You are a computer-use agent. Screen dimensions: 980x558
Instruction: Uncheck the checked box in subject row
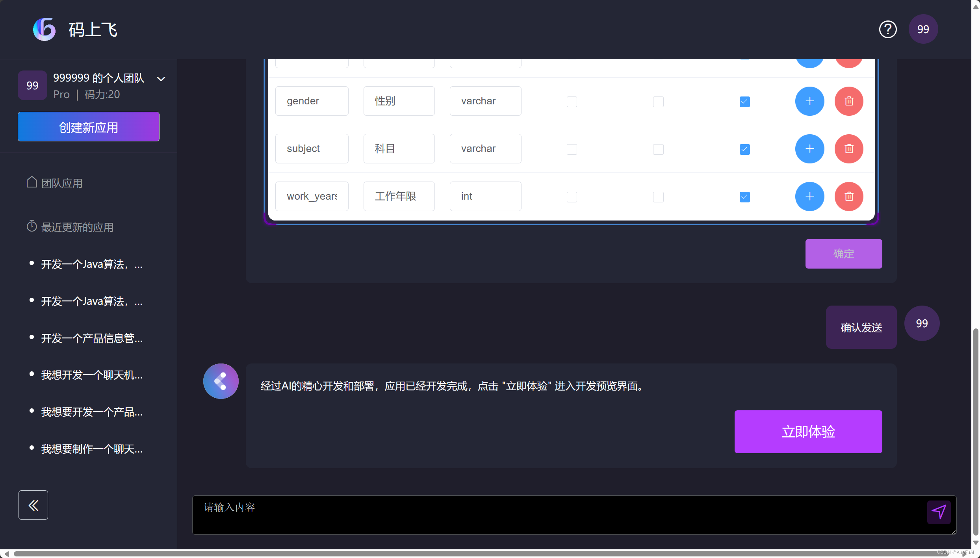[744, 149]
